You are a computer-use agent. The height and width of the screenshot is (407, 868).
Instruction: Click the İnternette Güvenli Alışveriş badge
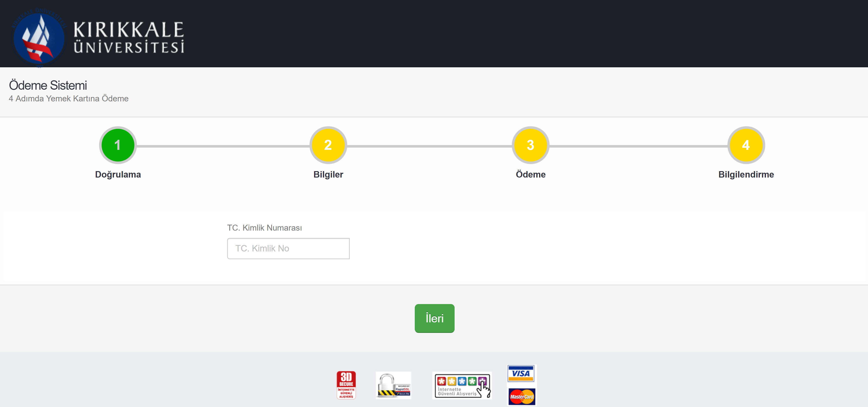point(462,385)
